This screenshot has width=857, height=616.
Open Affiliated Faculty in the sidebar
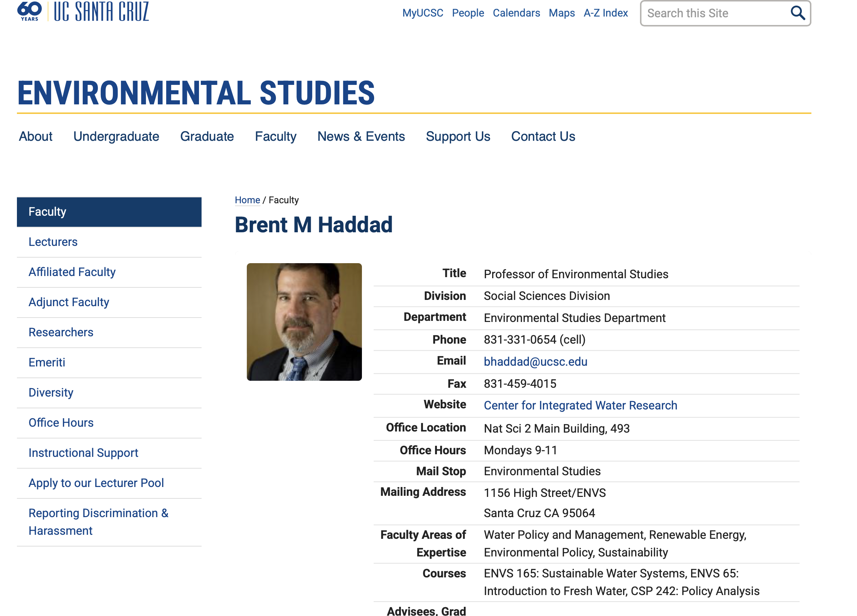[72, 272]
